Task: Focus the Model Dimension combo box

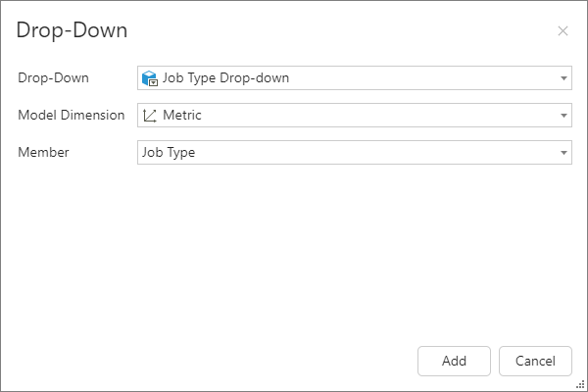Action: tap(392, 116)
